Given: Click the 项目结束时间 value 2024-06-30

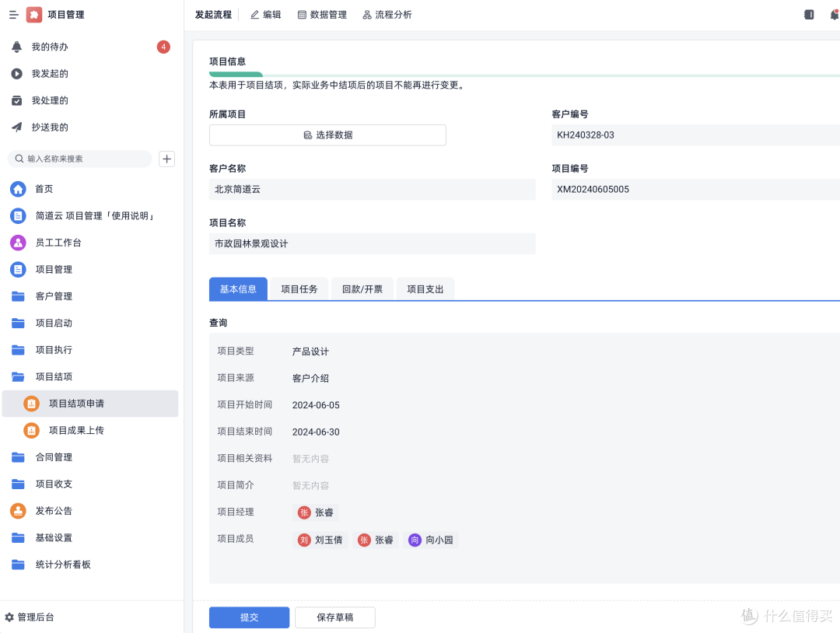Looking at the screenshot, I should (316, 432).
